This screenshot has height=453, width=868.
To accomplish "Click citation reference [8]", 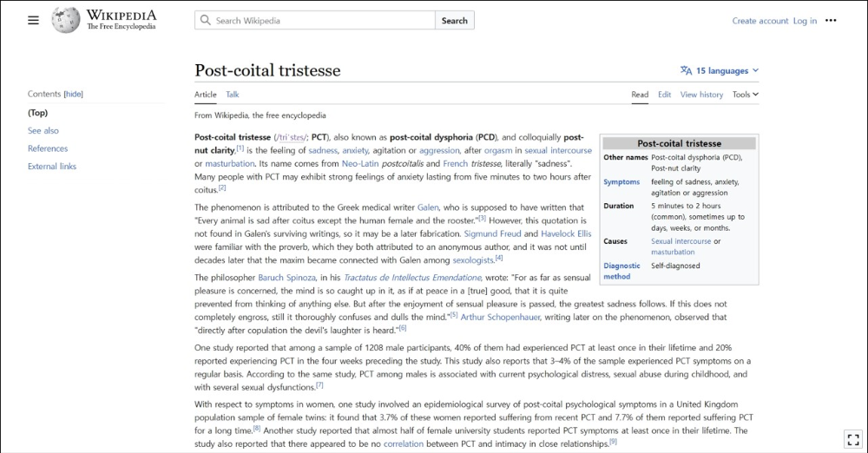I will coord(257,428).
